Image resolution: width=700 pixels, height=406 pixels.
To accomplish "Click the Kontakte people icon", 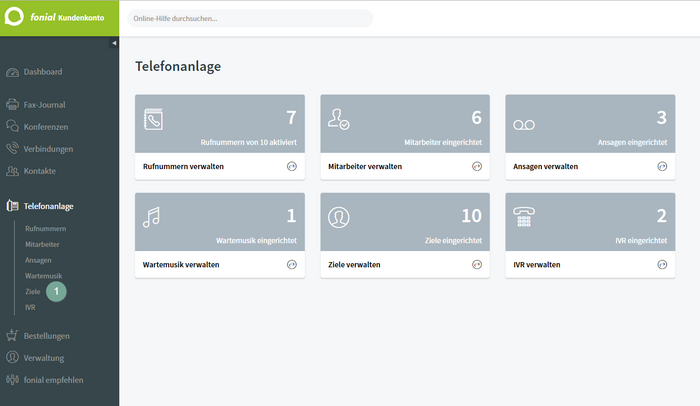I will (x=12, y=171).
